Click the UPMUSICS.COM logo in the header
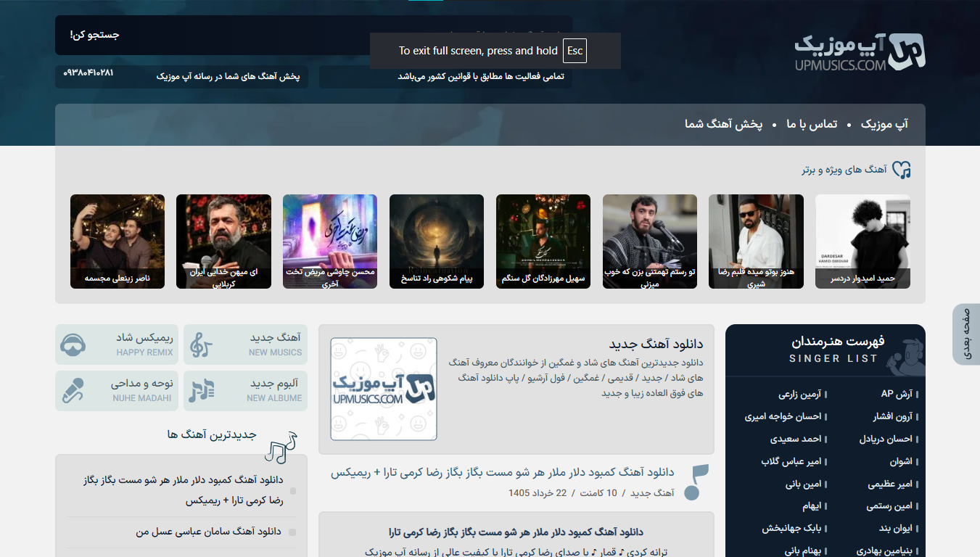This screenshot has width=980, height=557. (x=860, y=52)
